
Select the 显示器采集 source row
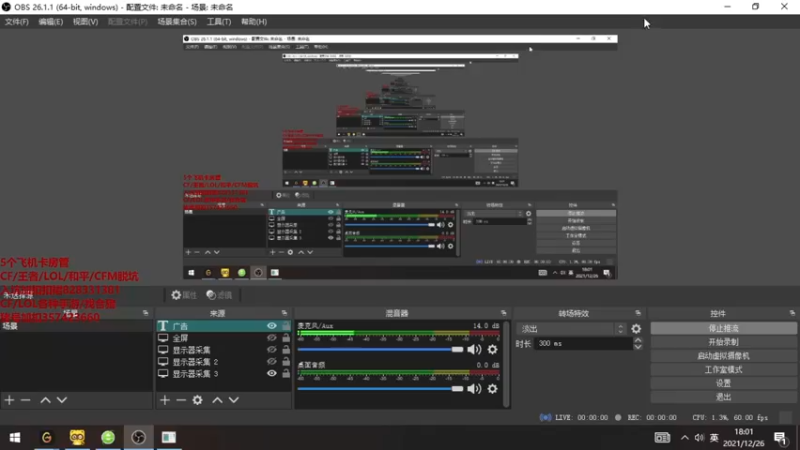[223, 349]
